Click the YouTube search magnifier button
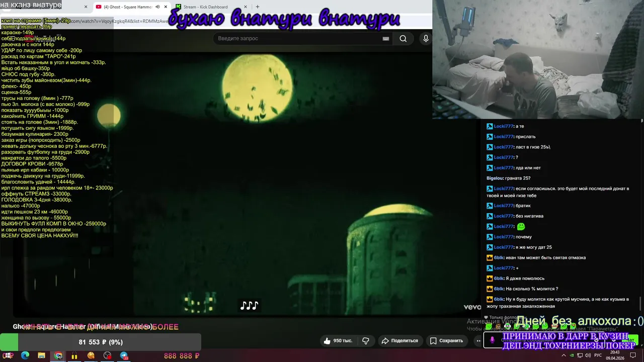The height and width of the screenshot is (362, 644). click(x=403, y=39)
